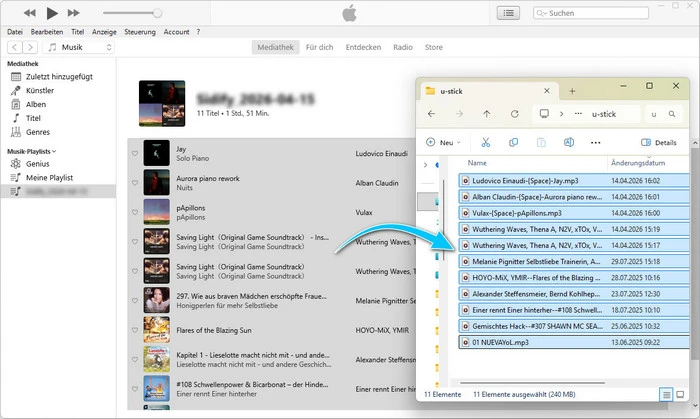Viewport: 700px width, 419px height.
Task: Open the Datei menu
Action: pos(15,32)
